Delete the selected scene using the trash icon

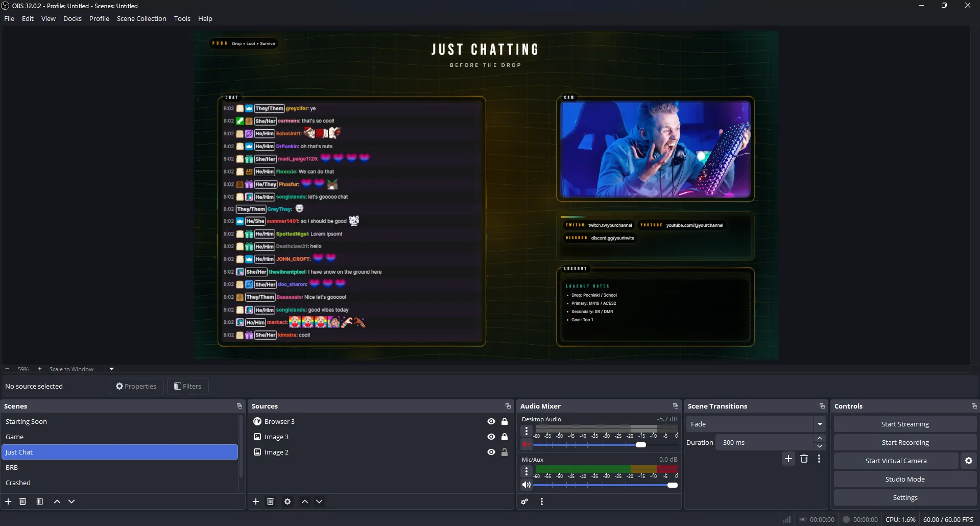[22, 501]
